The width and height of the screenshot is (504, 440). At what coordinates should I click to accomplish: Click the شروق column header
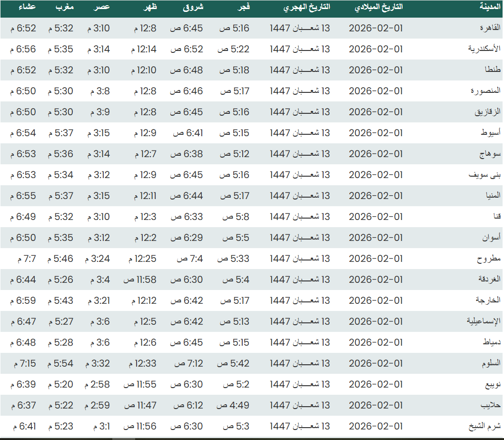193,7
